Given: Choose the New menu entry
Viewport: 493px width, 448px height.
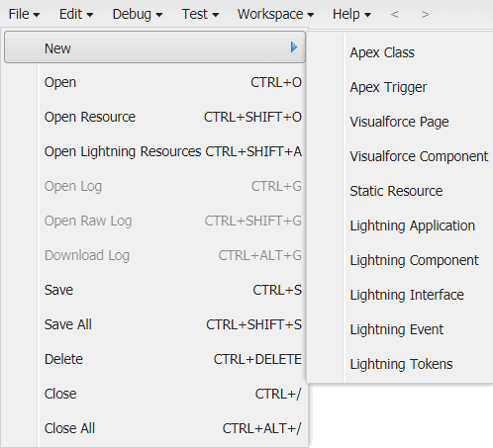Looking at the screenshot, I should [154, 47].
